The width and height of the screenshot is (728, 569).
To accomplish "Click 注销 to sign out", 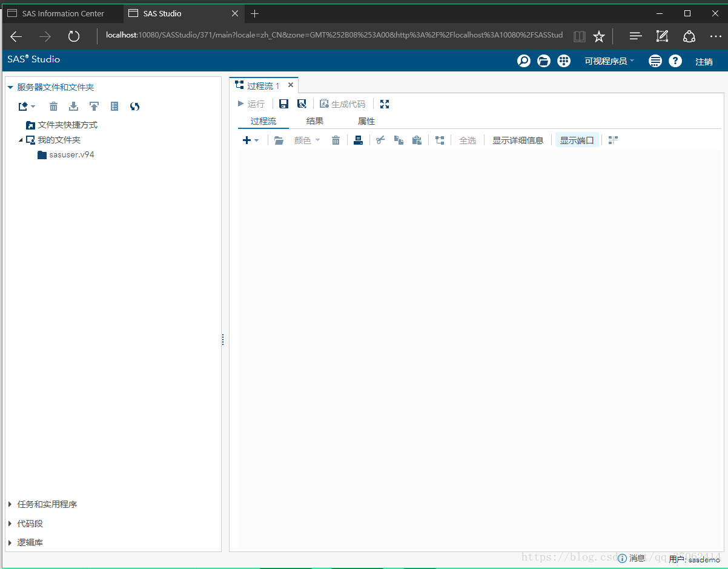I will (704, 62).
